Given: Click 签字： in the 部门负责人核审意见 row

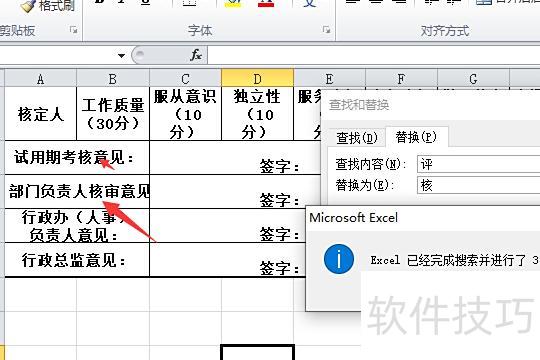Looking at the screenshot, I should pos(279,200).
